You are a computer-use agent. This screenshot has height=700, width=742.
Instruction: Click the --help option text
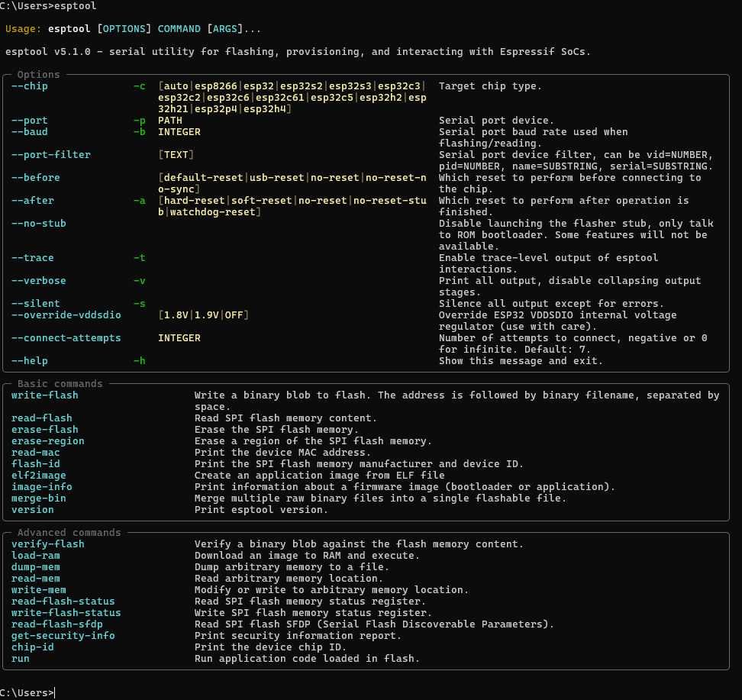tap(29, 361)
